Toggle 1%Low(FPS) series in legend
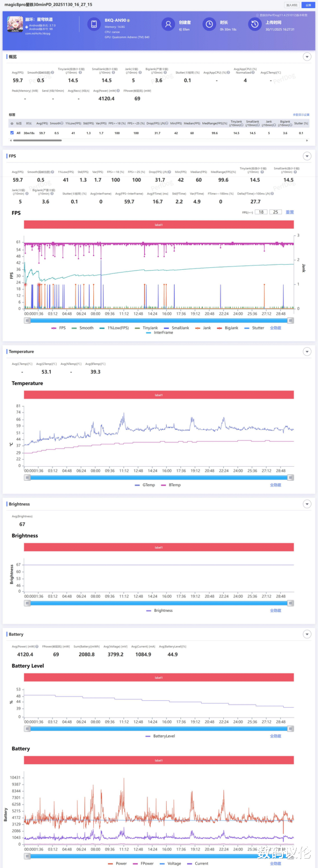Screen dimensions: 318x868 click(x=114, y=328)
